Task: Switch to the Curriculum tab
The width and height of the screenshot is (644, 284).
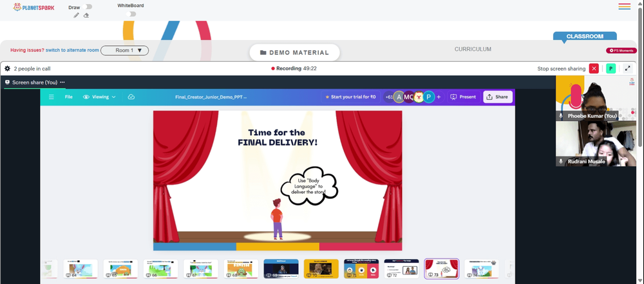Action: 473,49
